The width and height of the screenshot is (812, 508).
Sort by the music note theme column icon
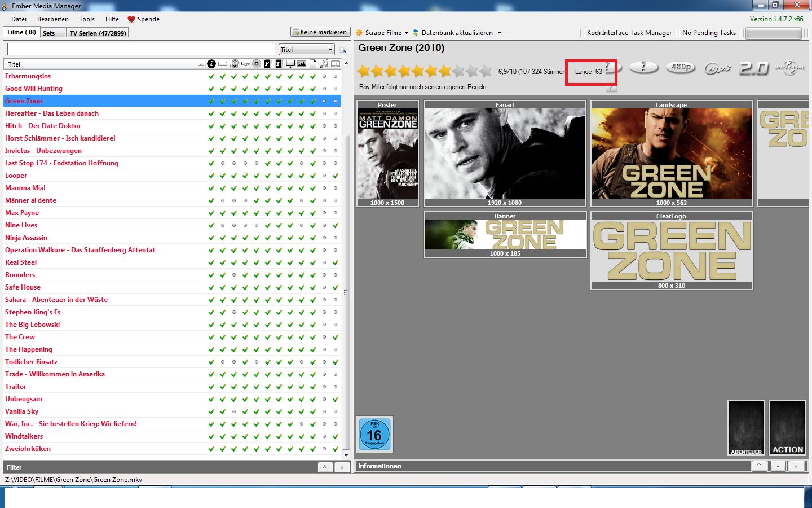coord(324,64)
